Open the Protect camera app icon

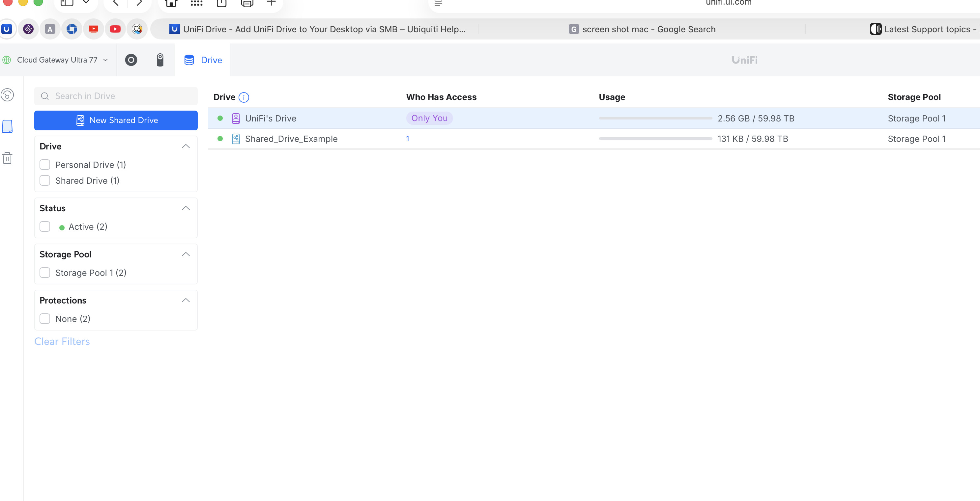click(160, 60)
